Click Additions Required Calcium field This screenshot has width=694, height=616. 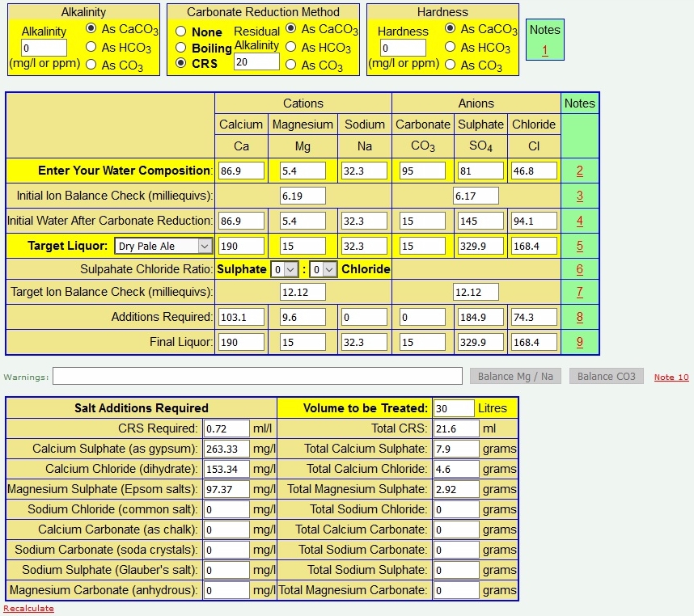(x=241, y=317)
